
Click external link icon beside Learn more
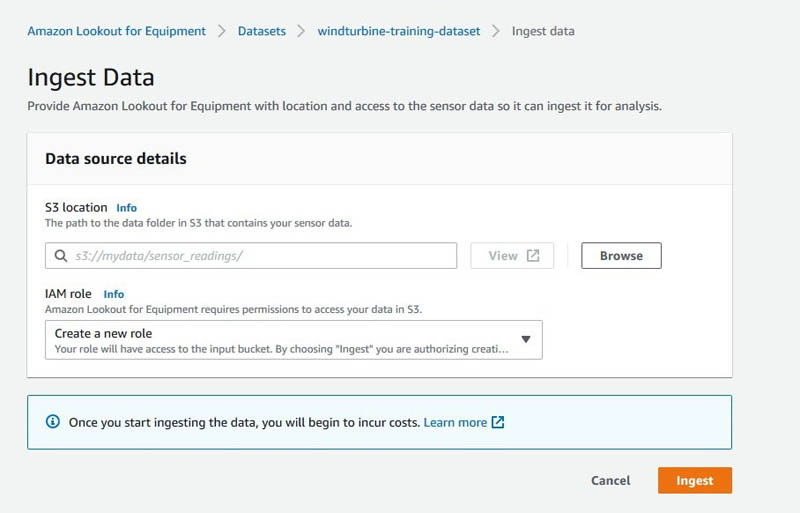[497, 422]
